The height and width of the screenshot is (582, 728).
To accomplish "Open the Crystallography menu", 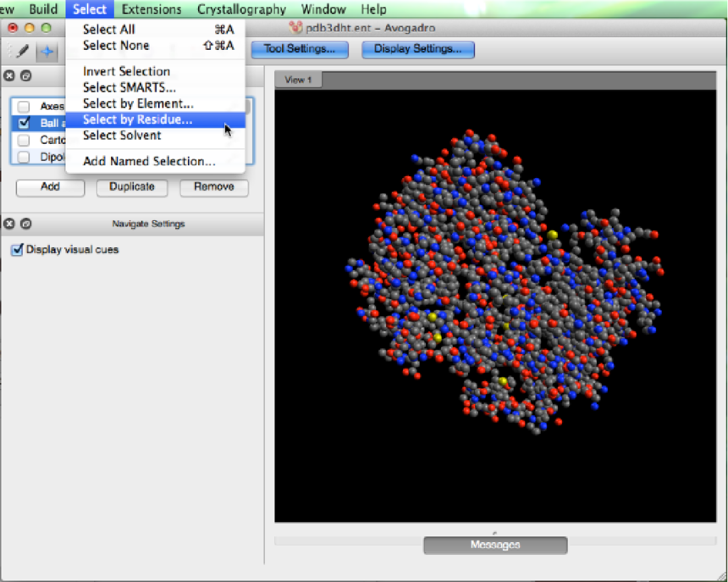I will pyautogui.click(x=241, y=9).
